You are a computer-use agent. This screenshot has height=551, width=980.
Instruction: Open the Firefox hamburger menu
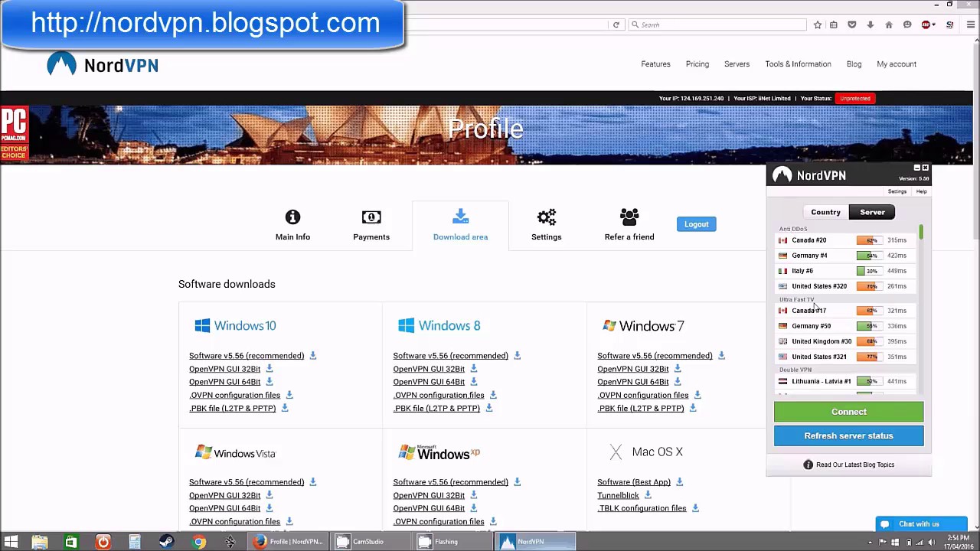[971, 24]
